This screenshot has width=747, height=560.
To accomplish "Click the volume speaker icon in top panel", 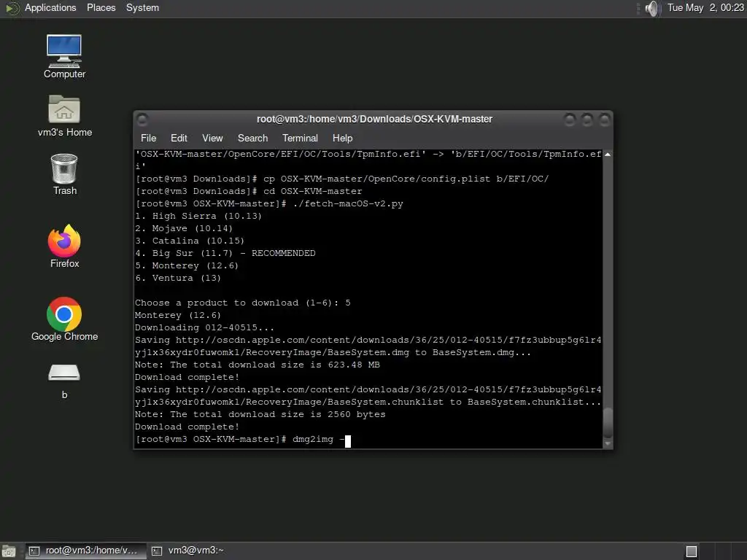I will [x=653, y=8].
